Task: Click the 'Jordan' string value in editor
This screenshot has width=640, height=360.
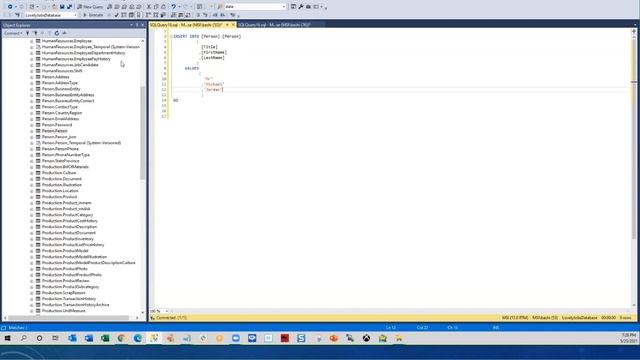Action: [213, 89]
